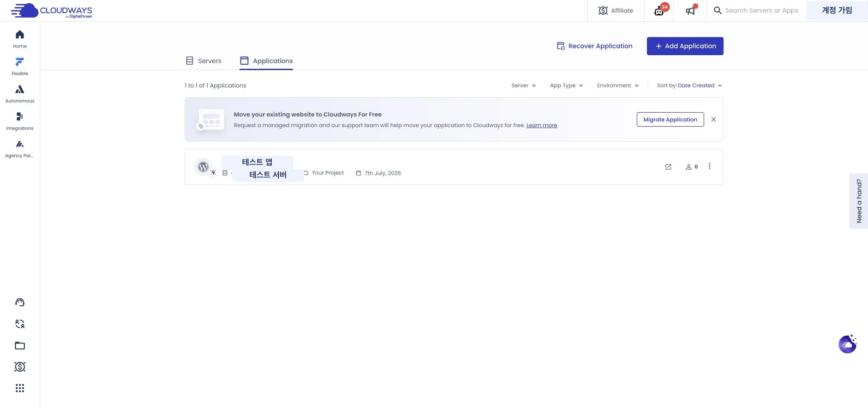Expand the App Type filter dropdown
This screenshot has height=408, width=868.
(x=566, y=85)
